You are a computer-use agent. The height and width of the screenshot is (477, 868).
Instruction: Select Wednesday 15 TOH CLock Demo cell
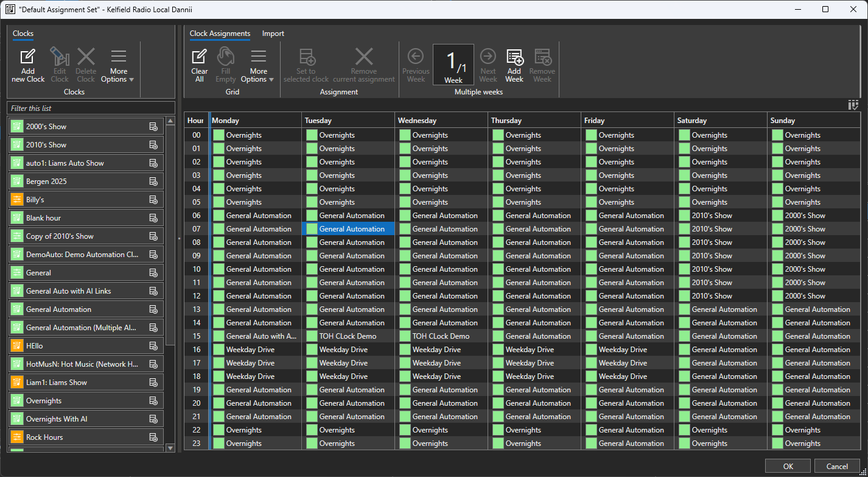pyautogui.click(x=441, y=336)
